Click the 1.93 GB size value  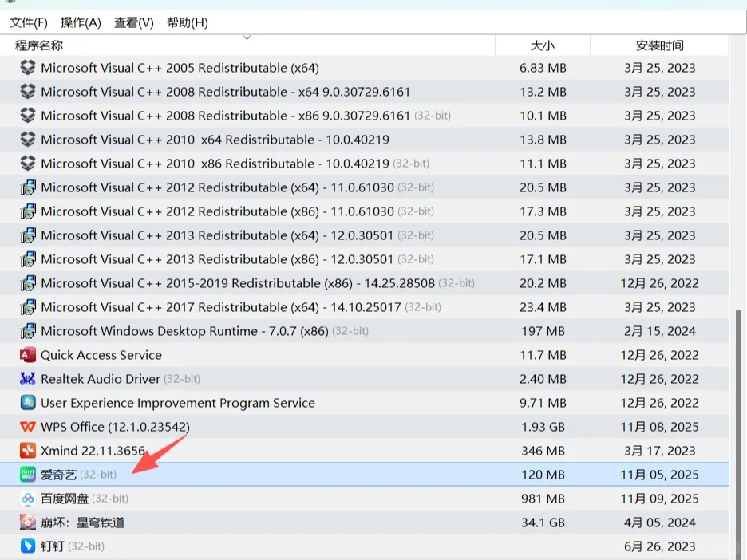click(x=543, y=427)
